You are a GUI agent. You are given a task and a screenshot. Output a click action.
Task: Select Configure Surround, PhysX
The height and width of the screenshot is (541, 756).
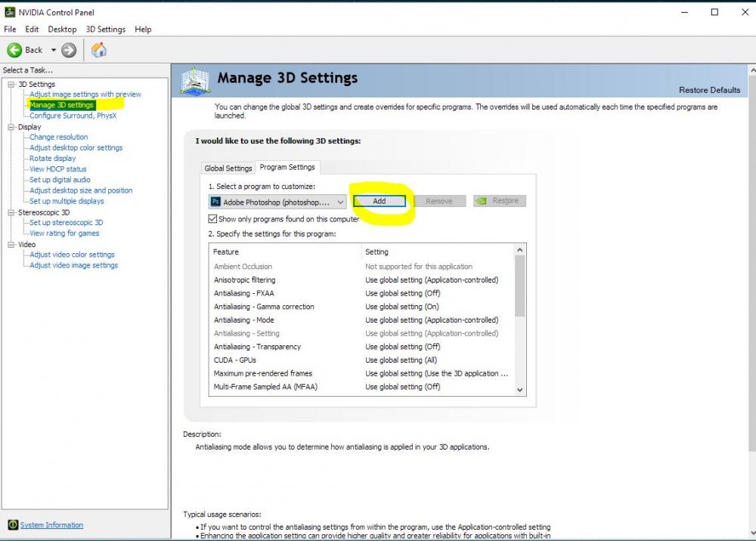[73, 116]
